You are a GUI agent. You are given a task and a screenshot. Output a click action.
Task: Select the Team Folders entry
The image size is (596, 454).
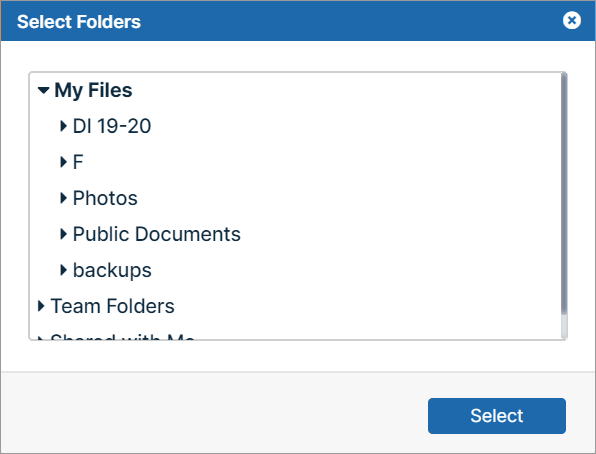click(x=113, y=306)
